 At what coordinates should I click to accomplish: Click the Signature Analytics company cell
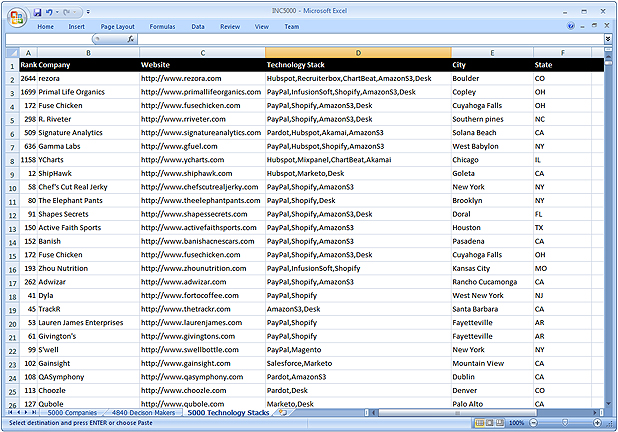point(88,133)
